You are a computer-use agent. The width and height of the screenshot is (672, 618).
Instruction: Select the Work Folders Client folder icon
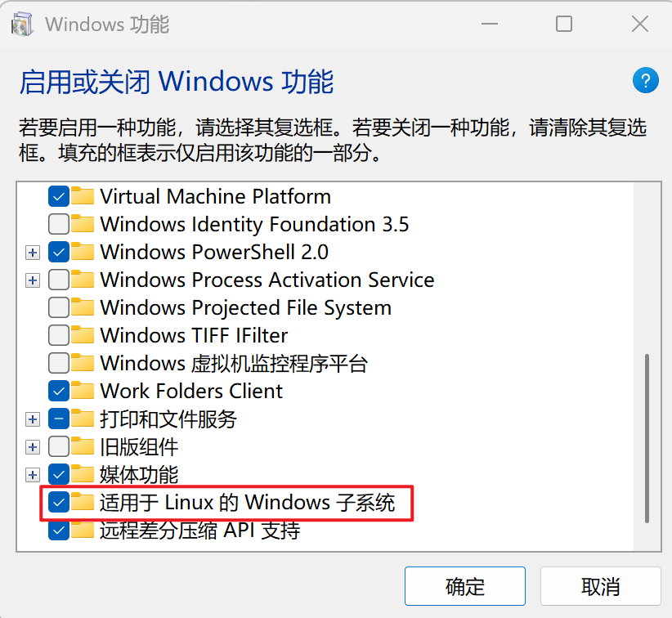pos(83,391)
